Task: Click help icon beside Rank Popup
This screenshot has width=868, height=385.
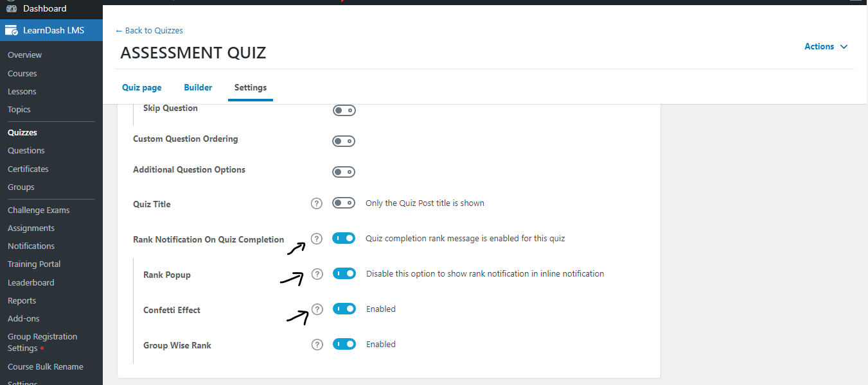Action: 317,274
